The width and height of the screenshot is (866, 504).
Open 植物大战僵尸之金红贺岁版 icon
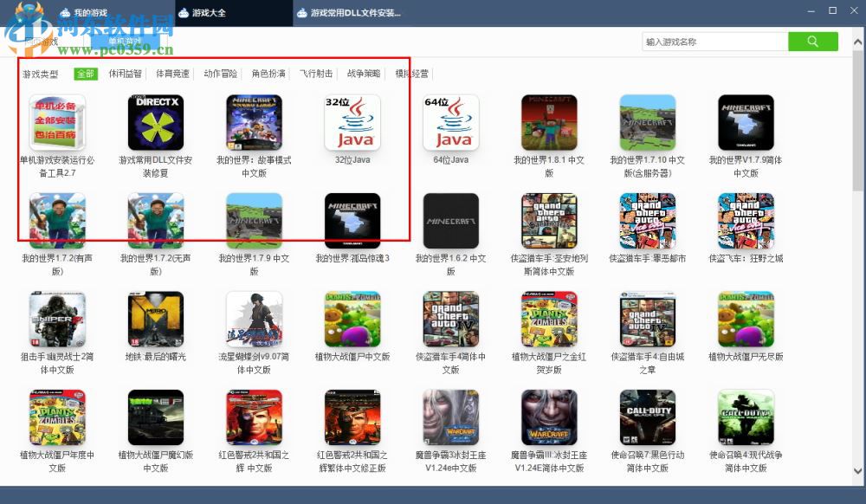pos(549,319)
